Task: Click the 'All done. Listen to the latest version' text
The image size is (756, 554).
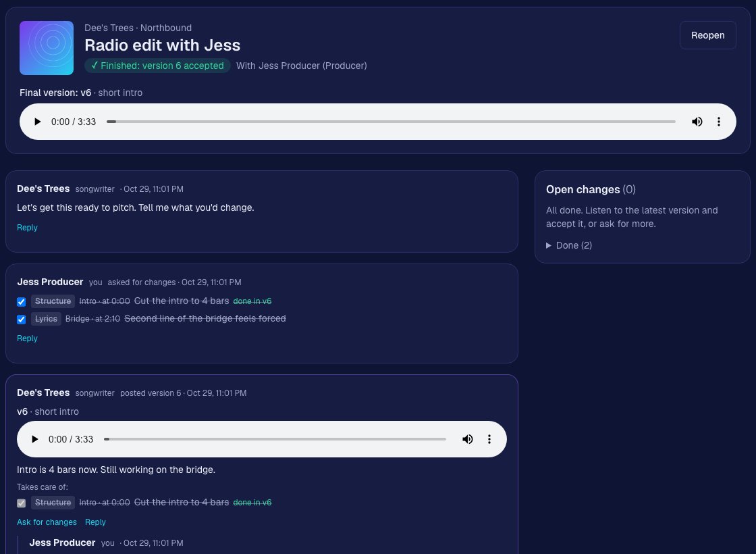Action: point(632,217)
